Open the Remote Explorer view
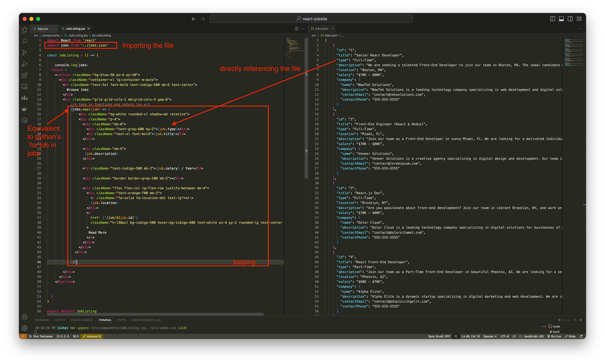Viewport: 605px width, 364px height. [x=24, y=87]
